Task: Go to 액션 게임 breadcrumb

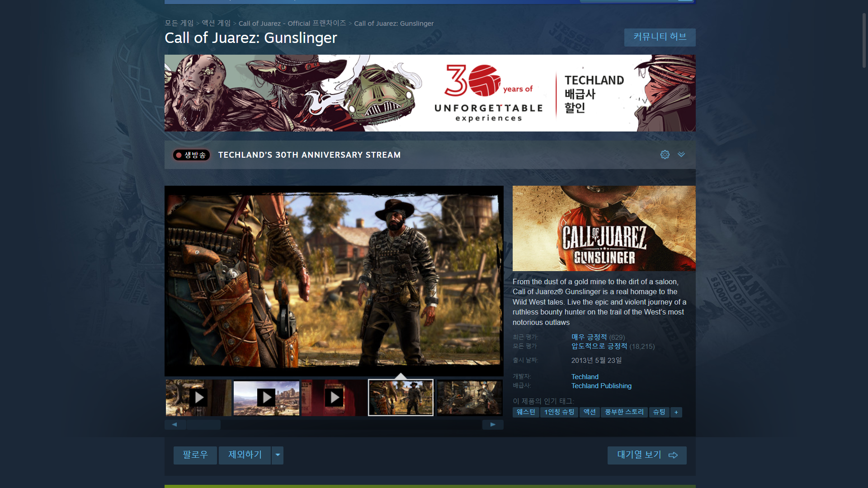Action: tap(216, 23)
